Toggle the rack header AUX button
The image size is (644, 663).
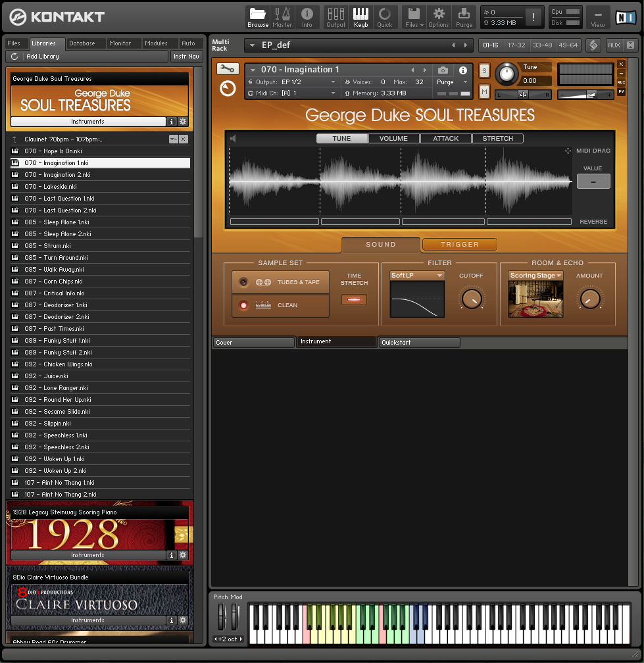pos(614,45)
